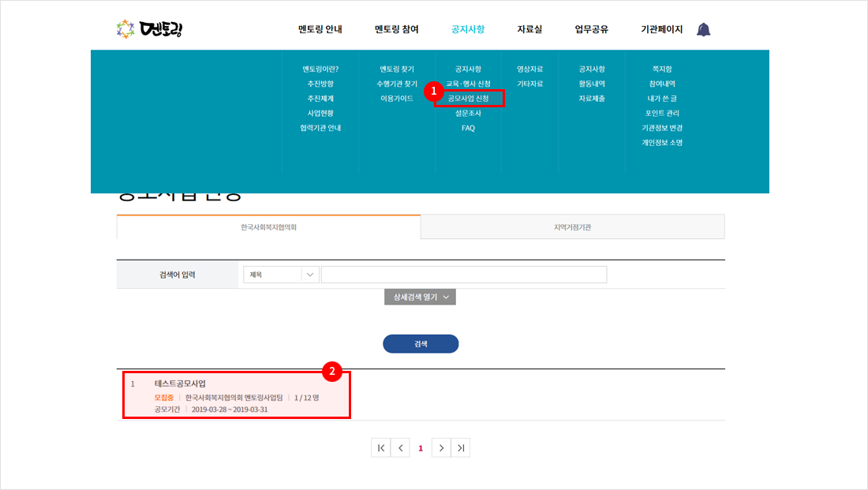
Task: Select the 한국사회복지협의회 tab
Action: [268, 227]
